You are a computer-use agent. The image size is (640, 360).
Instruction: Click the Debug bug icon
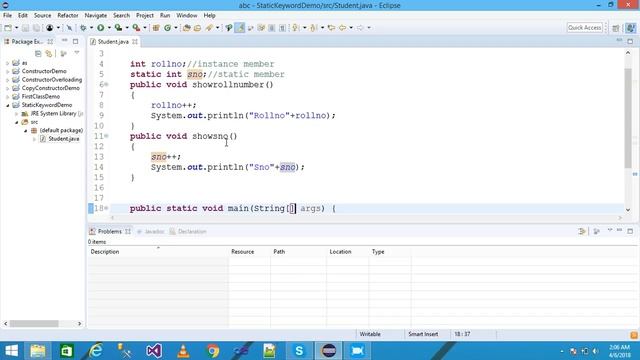pyautogui.click(x=83, y=28)
